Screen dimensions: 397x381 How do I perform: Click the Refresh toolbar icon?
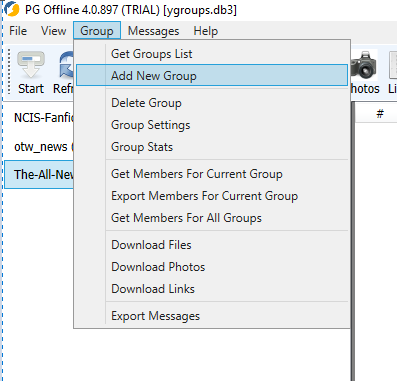pyautogui.click(x=66, y=65)
